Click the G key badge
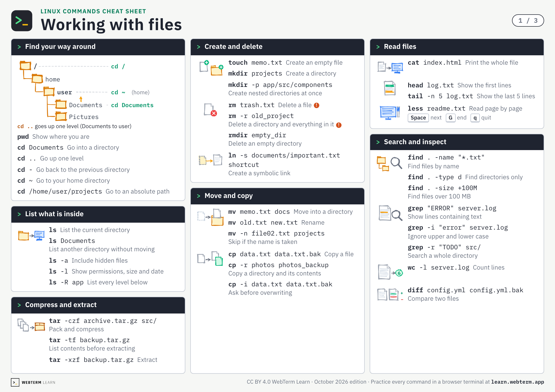Viewport: 555px width, 392px height. coord(450,118)
